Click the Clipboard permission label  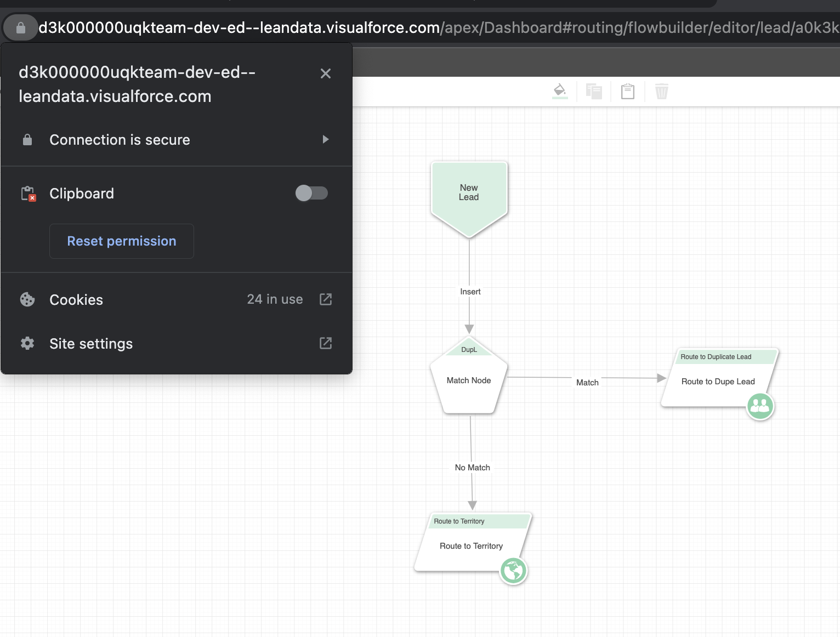coord(82,194)
